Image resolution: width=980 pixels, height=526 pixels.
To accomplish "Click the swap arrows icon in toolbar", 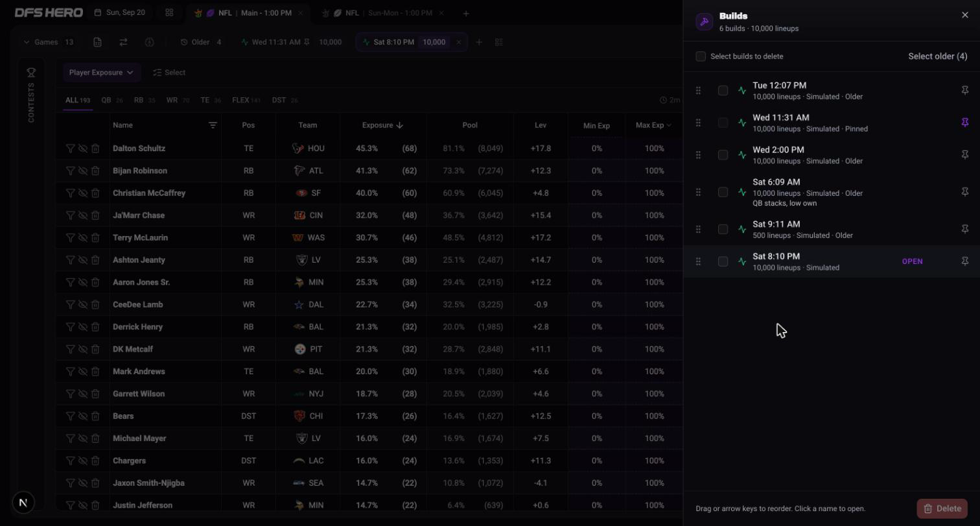I will pyautogui.click(x=123, y=42).
